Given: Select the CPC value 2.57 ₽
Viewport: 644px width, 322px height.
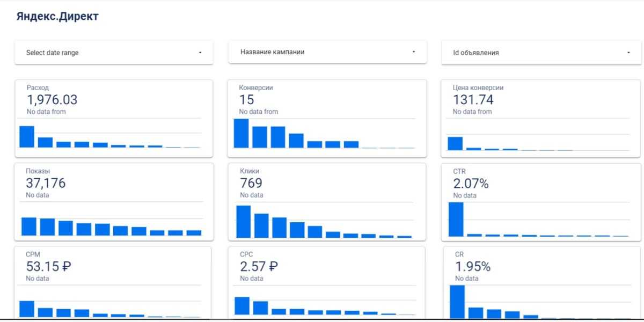Looking at the screenshot, I should (259, 267).
